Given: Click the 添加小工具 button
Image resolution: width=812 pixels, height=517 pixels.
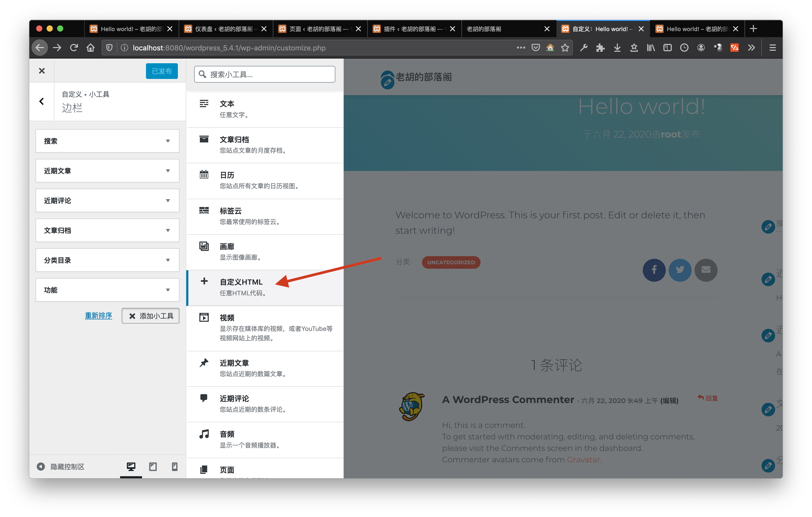Looking at the screenshot, I should (150, 316).
